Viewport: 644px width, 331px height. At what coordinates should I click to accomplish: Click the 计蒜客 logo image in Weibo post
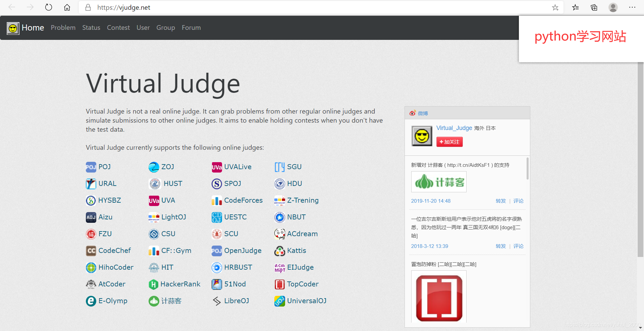pyautogui.click(x=439, y=182)
